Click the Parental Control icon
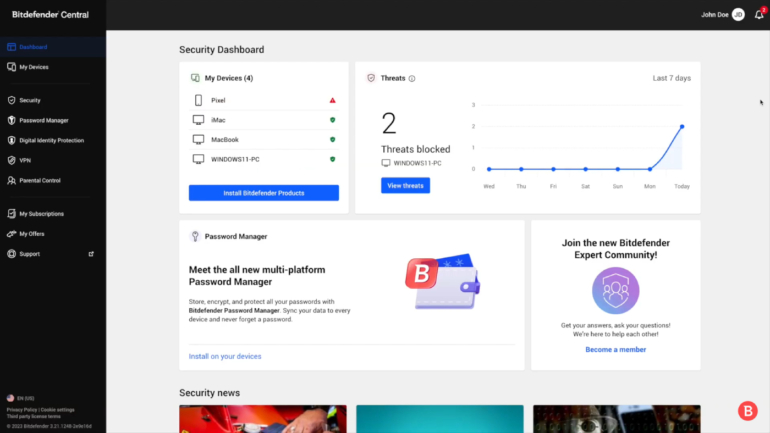Screen dimensions: 770x433 [11, 180]
